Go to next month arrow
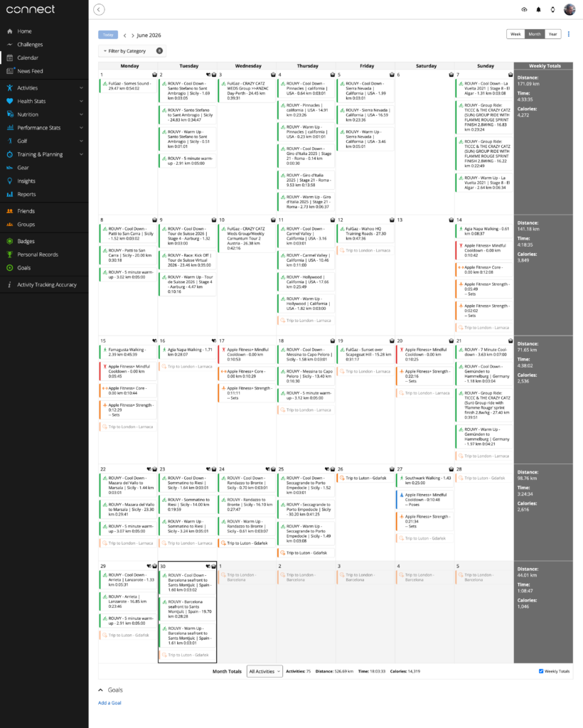 click(133, 36)
